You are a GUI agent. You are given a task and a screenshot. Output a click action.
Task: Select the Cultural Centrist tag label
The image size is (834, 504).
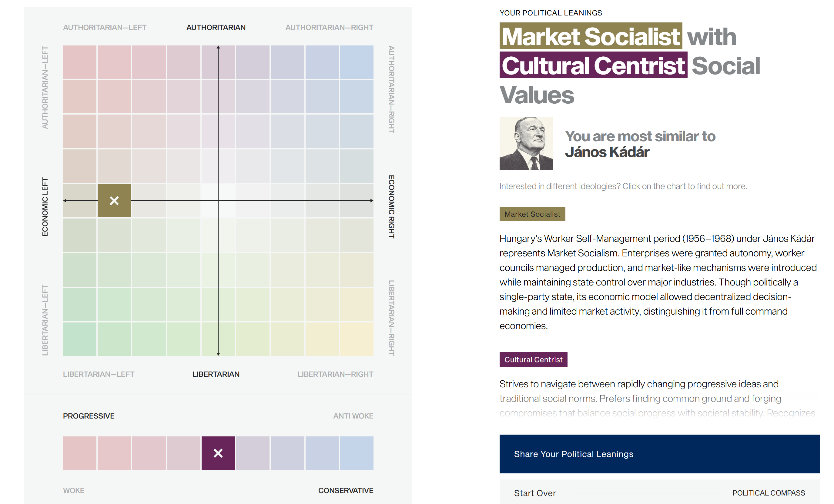[533, 359]
